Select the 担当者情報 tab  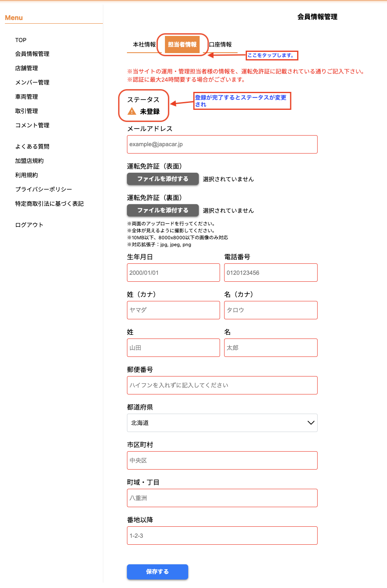coord(182,45)
